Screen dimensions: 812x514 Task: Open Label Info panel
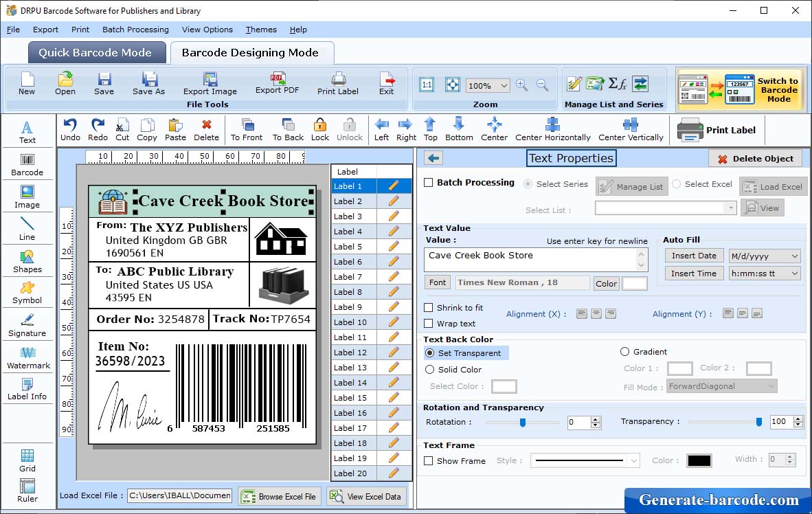[27, 389]
